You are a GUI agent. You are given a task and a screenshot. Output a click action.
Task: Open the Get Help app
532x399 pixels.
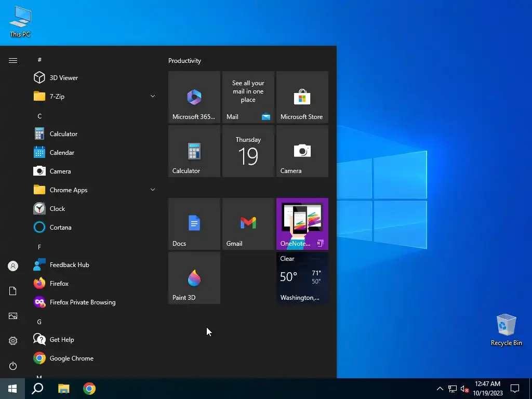[95, 339]
